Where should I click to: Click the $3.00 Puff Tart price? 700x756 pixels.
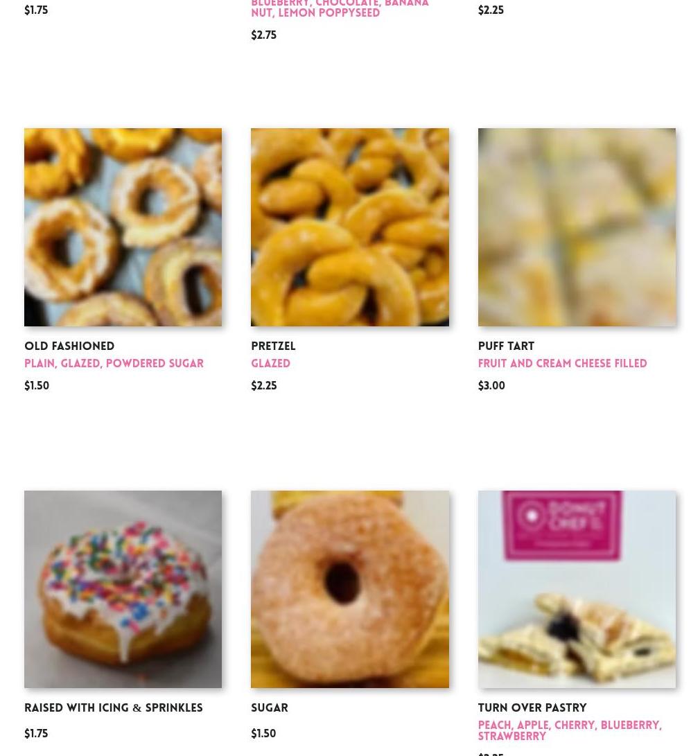(x=491, y=386)
